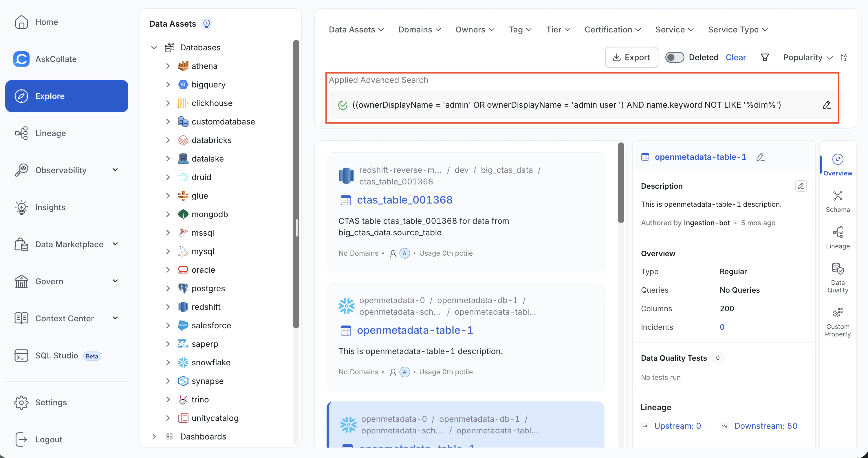
Task: Open the Certification filter dropdown
Action: [x=613, y=30]
